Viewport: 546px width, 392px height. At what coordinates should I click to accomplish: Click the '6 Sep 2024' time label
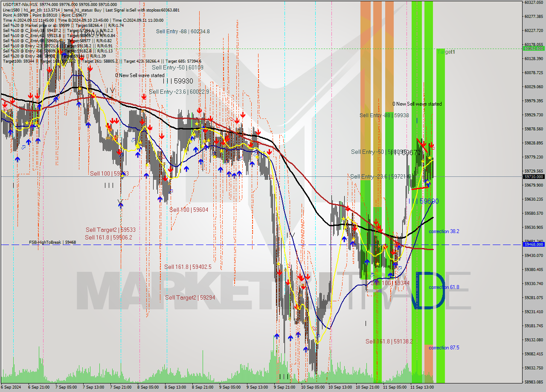(x=11, y=387)
